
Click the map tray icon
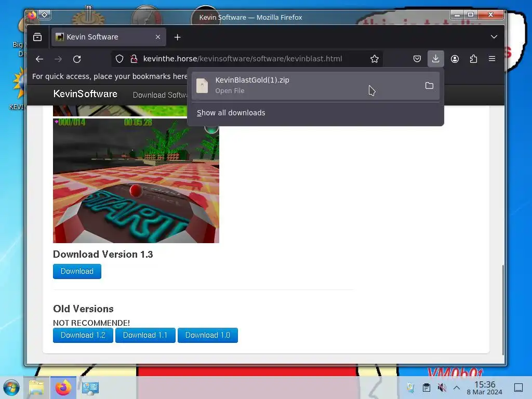point(410,388)
